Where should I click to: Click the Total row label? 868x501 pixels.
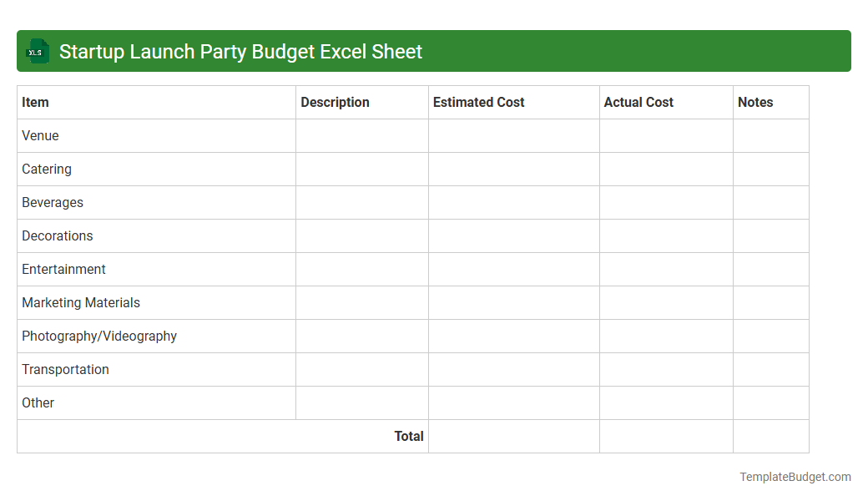(x=410, y=436)
